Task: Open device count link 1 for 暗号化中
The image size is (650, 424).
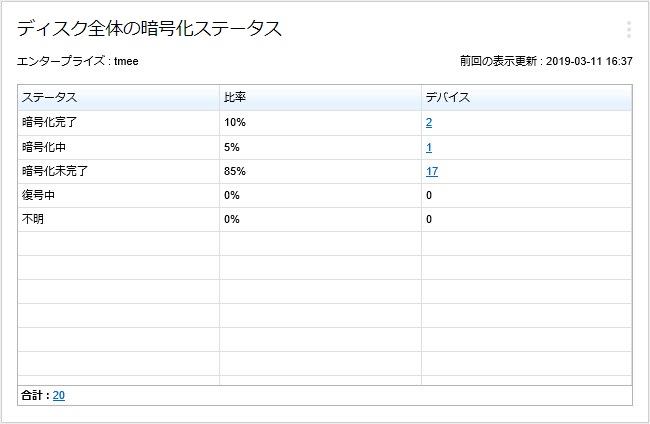Action: pos(429,147)
